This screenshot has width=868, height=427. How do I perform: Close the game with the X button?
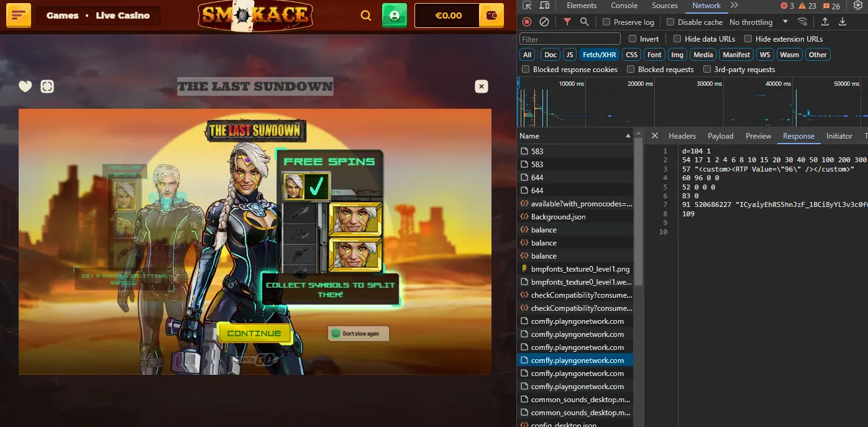tap(482, 86)
